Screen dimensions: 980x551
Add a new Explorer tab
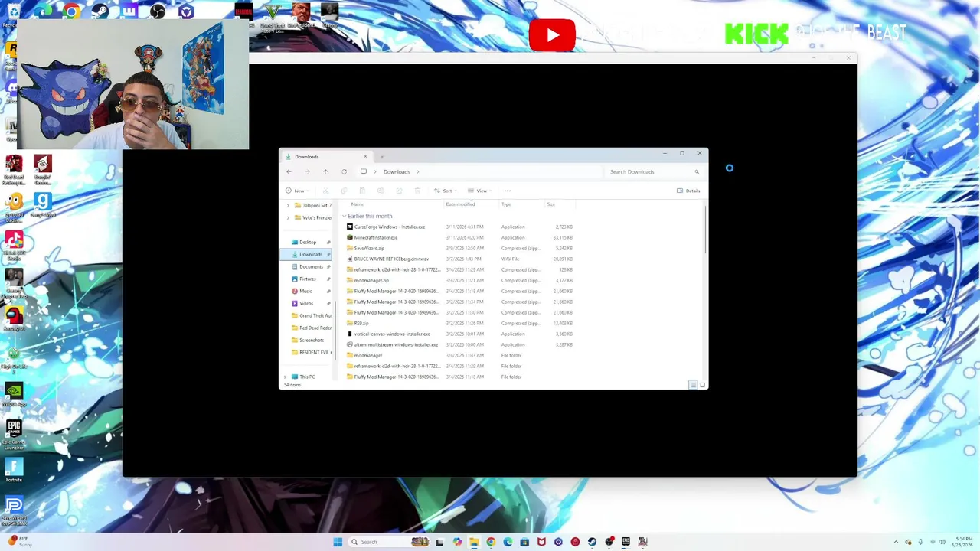pos(382,157)
